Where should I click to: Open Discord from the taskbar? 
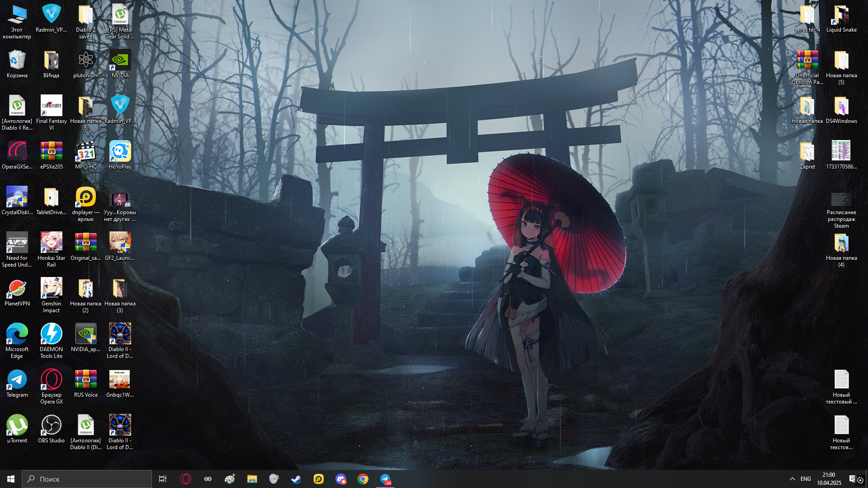[341, 479]
